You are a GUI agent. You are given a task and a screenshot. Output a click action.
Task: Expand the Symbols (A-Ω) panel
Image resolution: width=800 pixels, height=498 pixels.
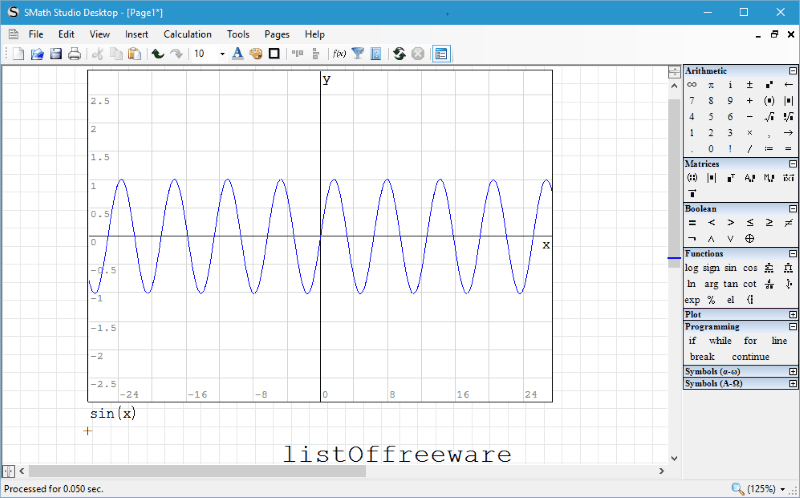pyautogui.click(x=792, y=384)
